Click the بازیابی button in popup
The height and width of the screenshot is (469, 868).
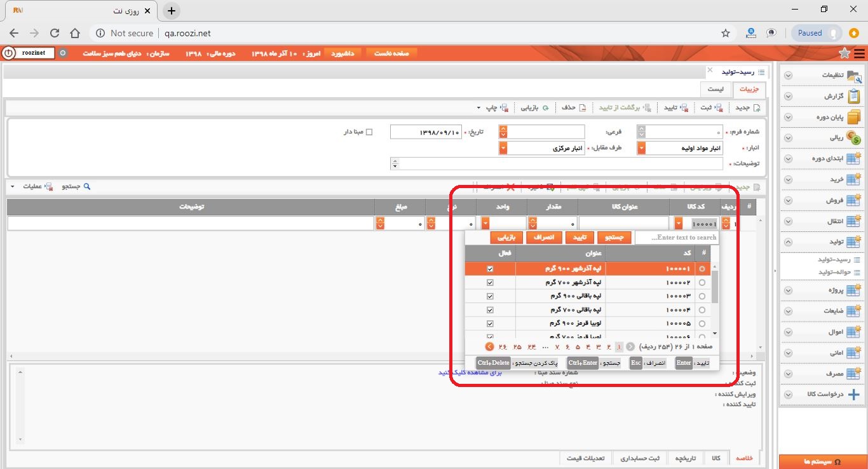click(506, 237)
